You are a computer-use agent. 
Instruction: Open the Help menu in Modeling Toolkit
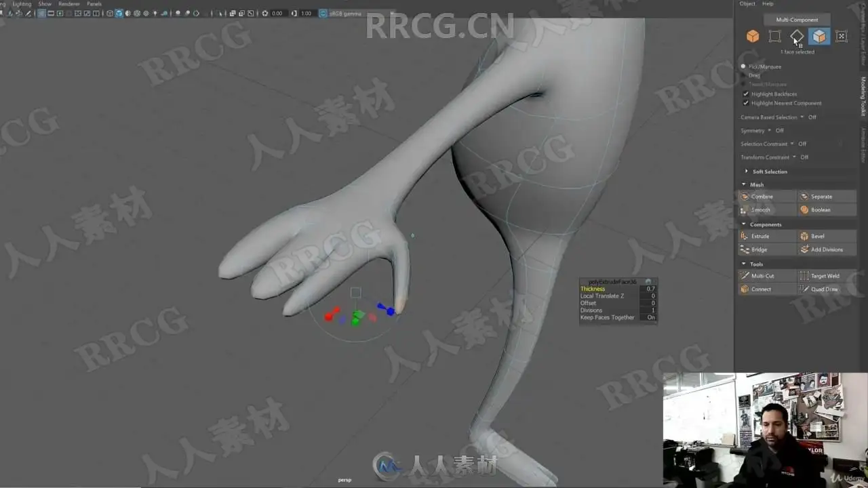pyautogui.click(x=768, y=3)
